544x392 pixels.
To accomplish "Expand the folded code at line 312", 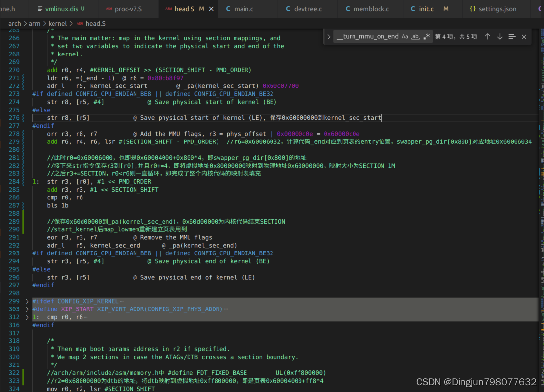I will click(27, 317).
